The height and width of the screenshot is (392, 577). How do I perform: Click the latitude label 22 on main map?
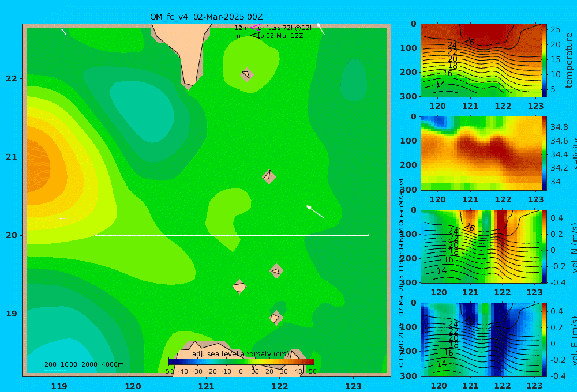12,78
